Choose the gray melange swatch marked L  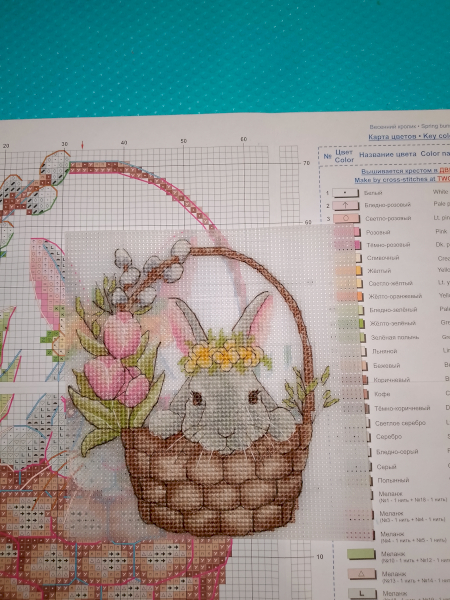[x=362, y=594]
